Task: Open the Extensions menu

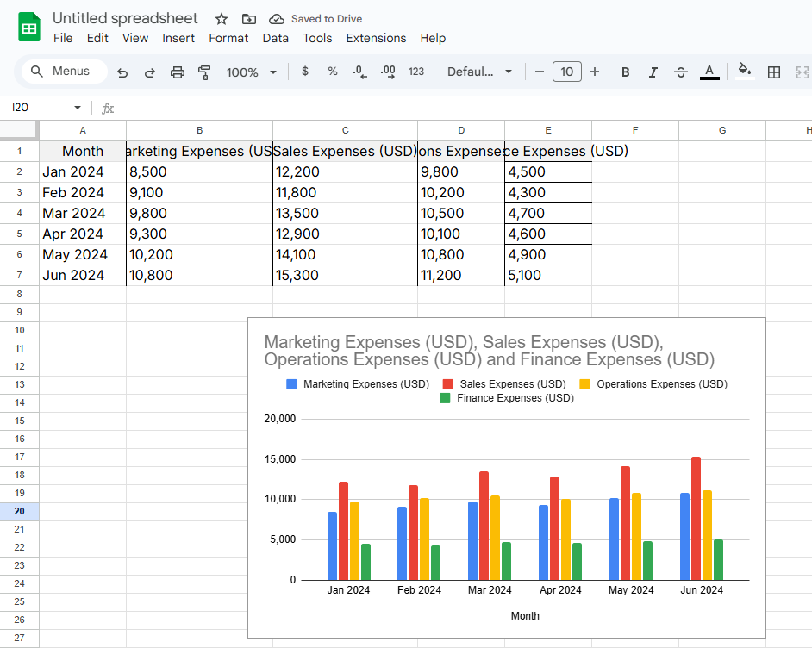Action: click(x=376, y=38)
